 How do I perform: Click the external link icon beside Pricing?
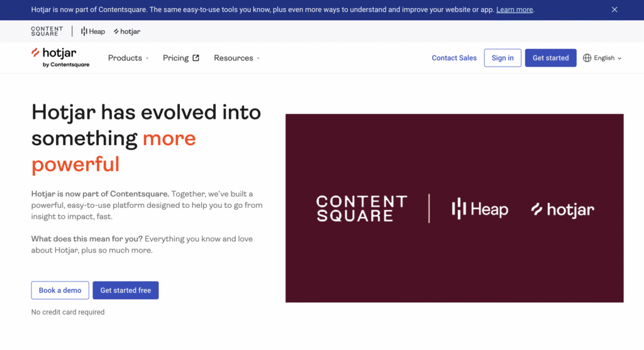pyautogui.click(x=196, y=58)
